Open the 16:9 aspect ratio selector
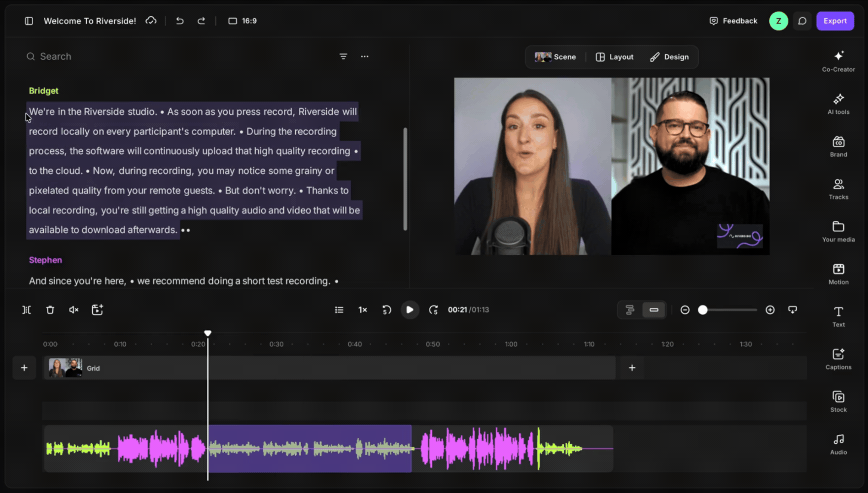 [x=243, y=21]
